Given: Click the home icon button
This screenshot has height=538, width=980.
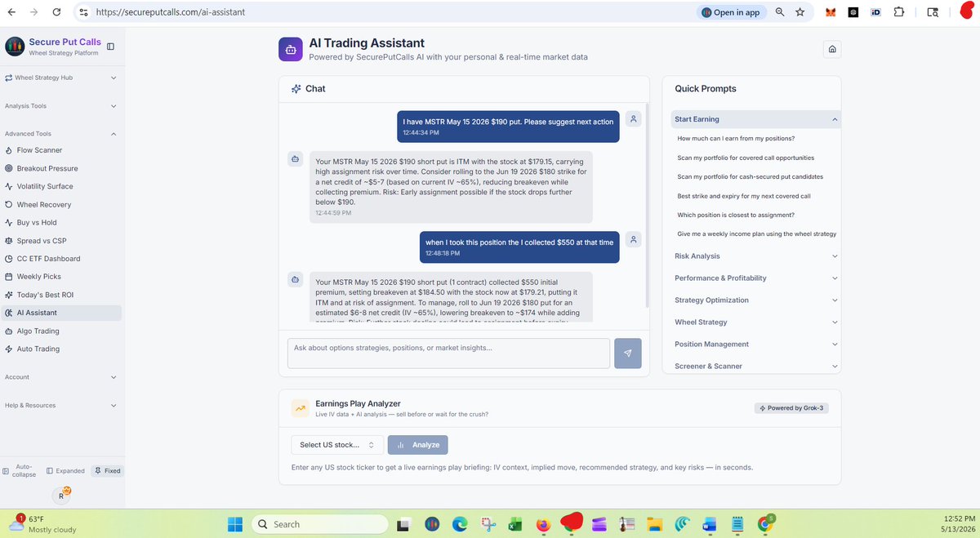Looking at the screenshot, I should pyautogui.click(x=831, y=49).
